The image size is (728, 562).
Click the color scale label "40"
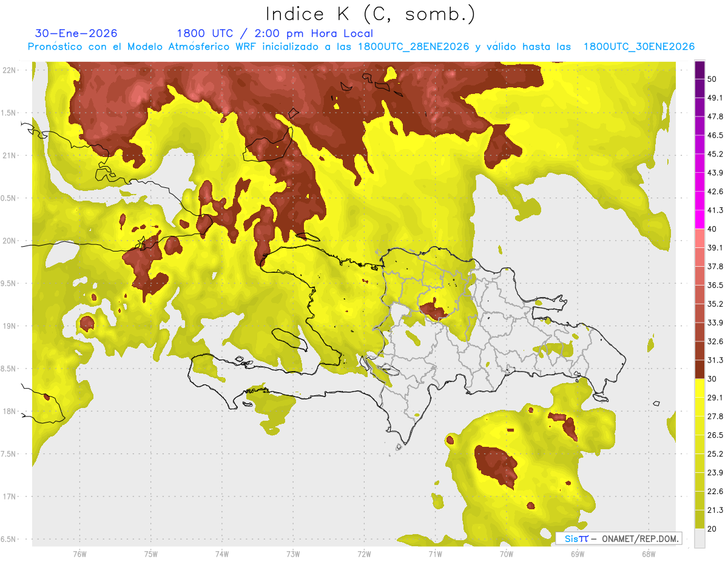(x=713, y=229)
